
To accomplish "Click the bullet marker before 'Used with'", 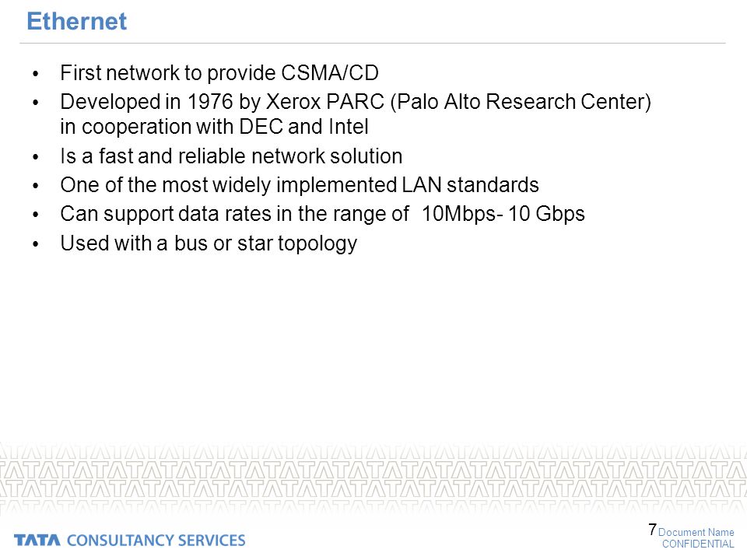I will point(35,243).
